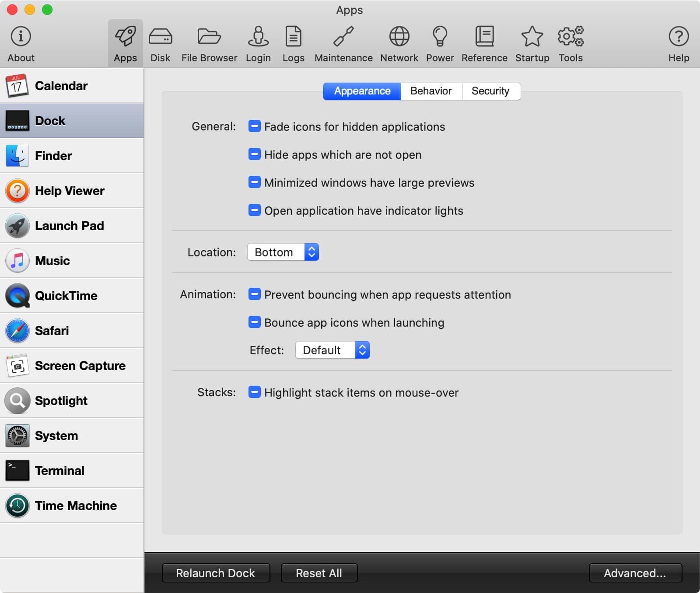Select Finder in the sidebar
This screenshot has width=700, height=593.
(x=72, y=156)
